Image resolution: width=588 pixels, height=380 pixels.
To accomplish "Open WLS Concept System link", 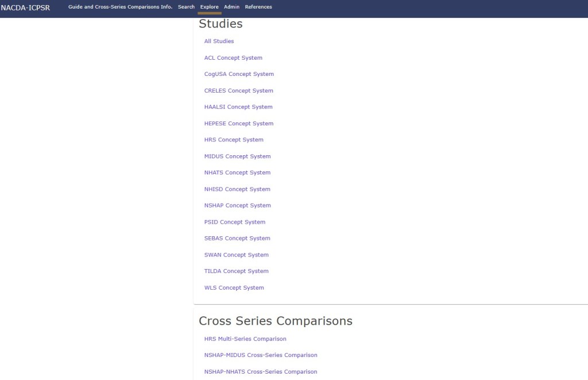I will 234,288.
